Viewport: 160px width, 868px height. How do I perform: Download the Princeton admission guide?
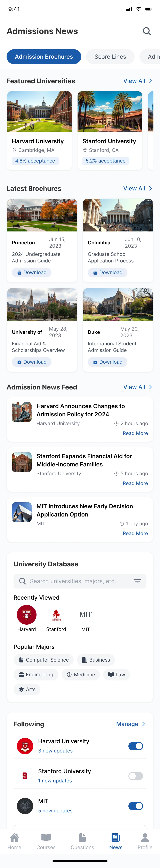tap(32, 272)
